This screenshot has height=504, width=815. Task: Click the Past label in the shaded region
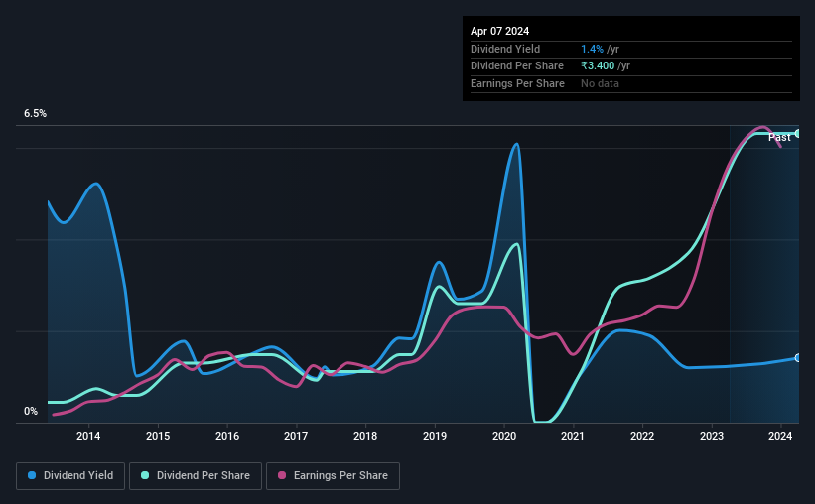pos(779,137)
